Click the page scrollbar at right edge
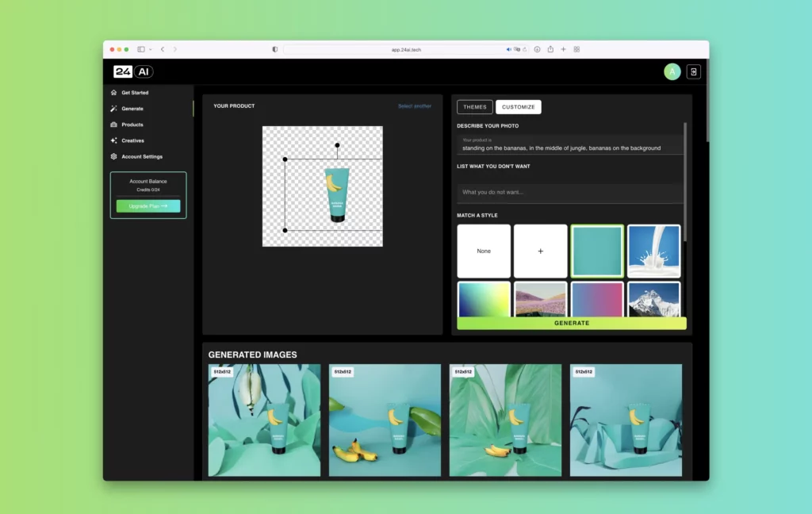Image resolution: width=812 pixels, height=514 pixels. coord(707,101)
